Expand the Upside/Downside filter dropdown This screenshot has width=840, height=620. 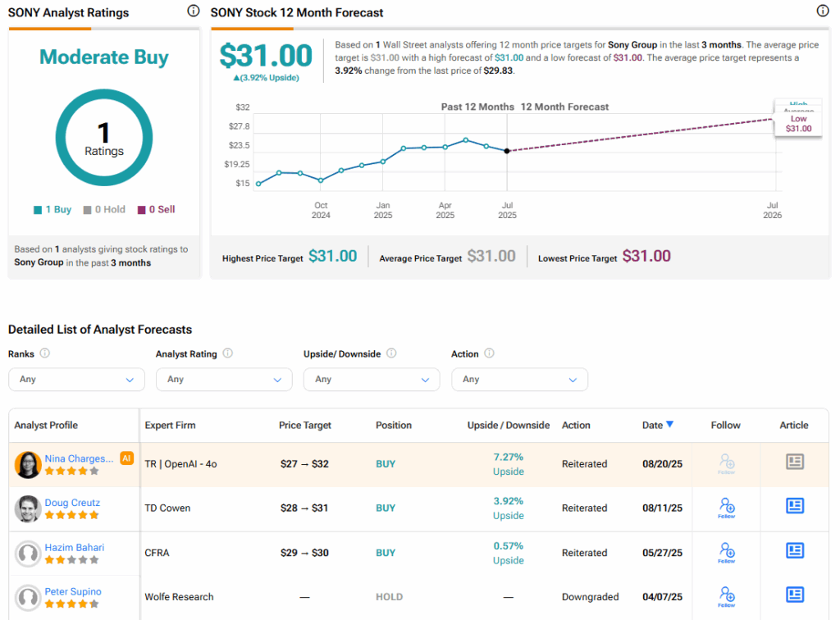372,380
